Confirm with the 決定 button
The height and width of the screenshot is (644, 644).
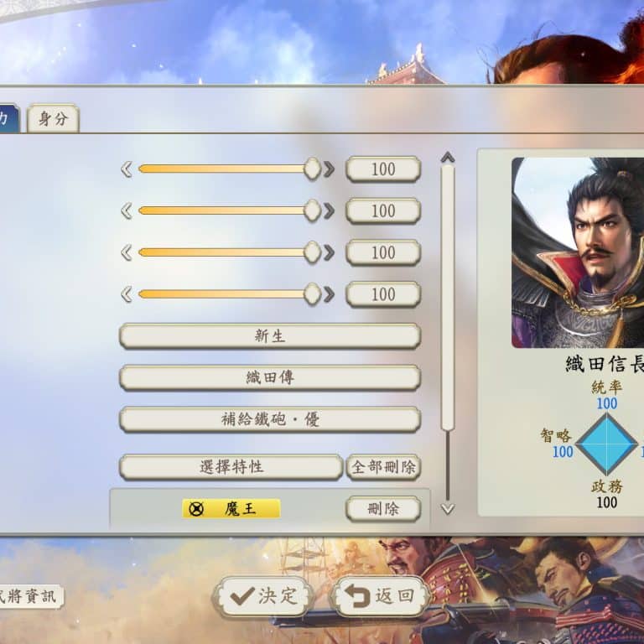click(x=263, y=596)
